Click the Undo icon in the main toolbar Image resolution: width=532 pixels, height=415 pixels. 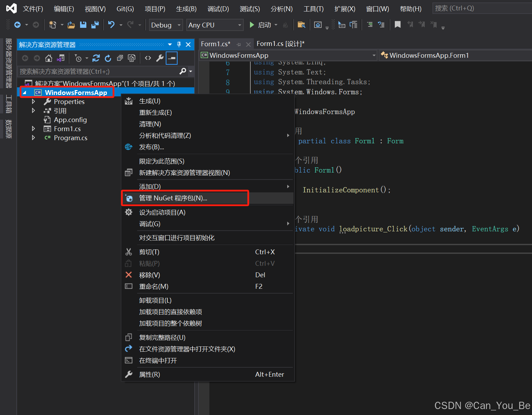[x=111, y=25]
